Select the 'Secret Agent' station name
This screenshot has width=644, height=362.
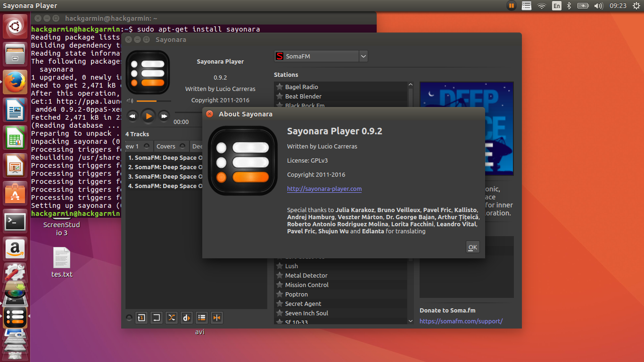(x=303, y=304)
